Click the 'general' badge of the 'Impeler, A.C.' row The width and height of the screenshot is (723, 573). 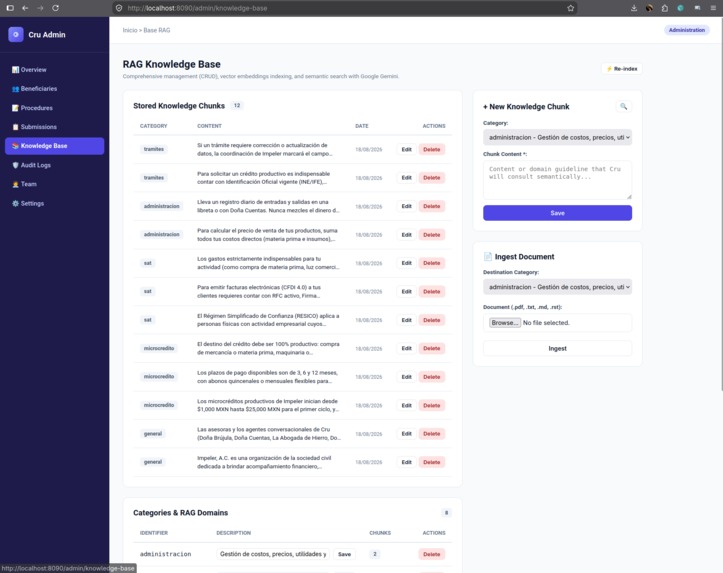click(x=153, y=462)
